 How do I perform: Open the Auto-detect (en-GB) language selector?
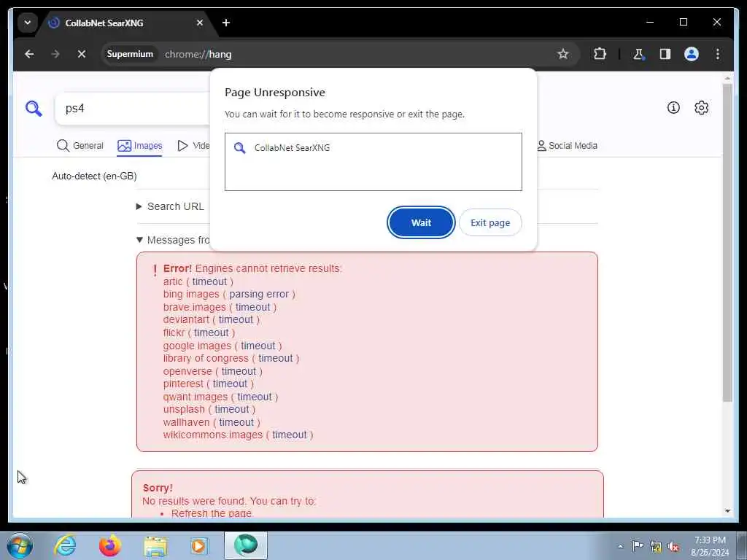pyautogui.click(x=94, y=176)
